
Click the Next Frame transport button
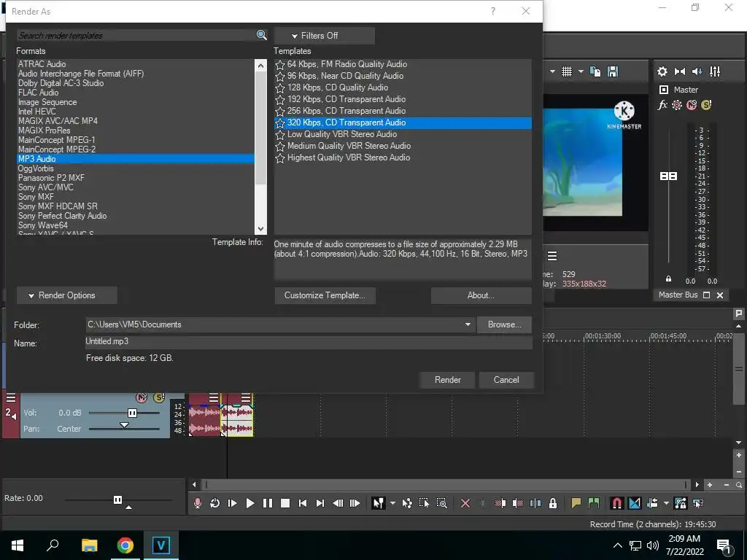(355, 503)
